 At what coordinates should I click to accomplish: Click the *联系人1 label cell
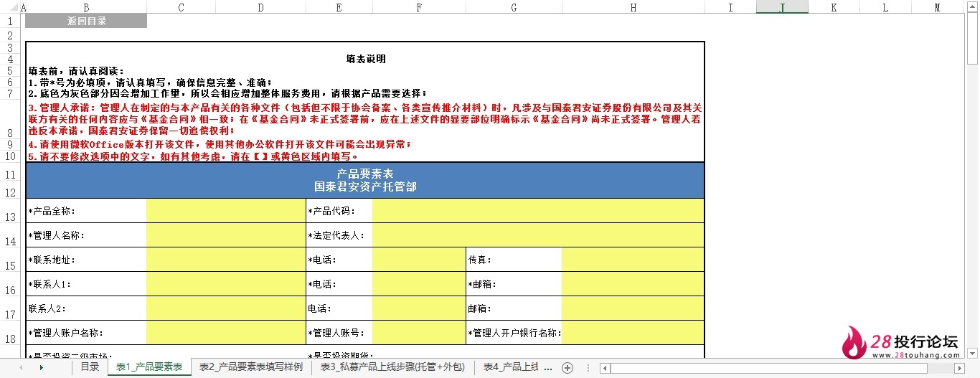coord(86,284)
